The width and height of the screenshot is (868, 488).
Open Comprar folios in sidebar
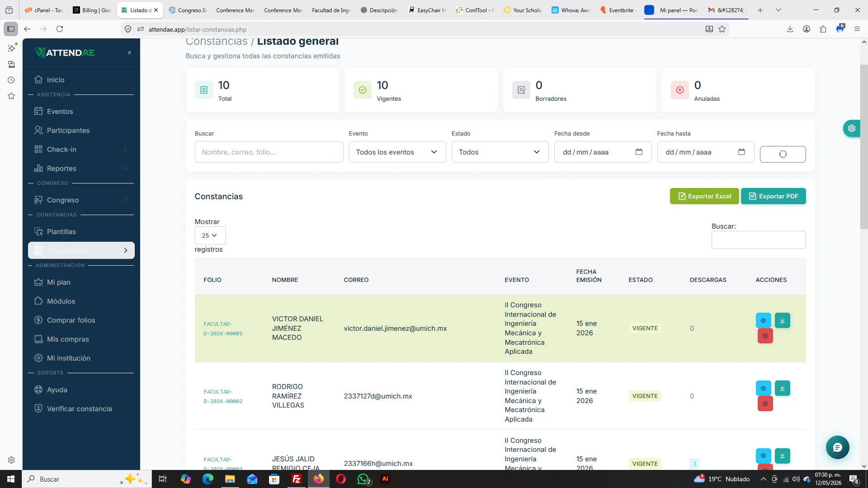pyautogui.click(x=81, y=320)
